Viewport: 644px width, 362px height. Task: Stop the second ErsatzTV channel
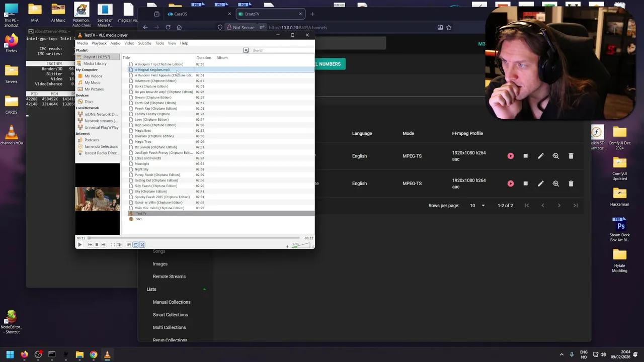coord(526,184)
